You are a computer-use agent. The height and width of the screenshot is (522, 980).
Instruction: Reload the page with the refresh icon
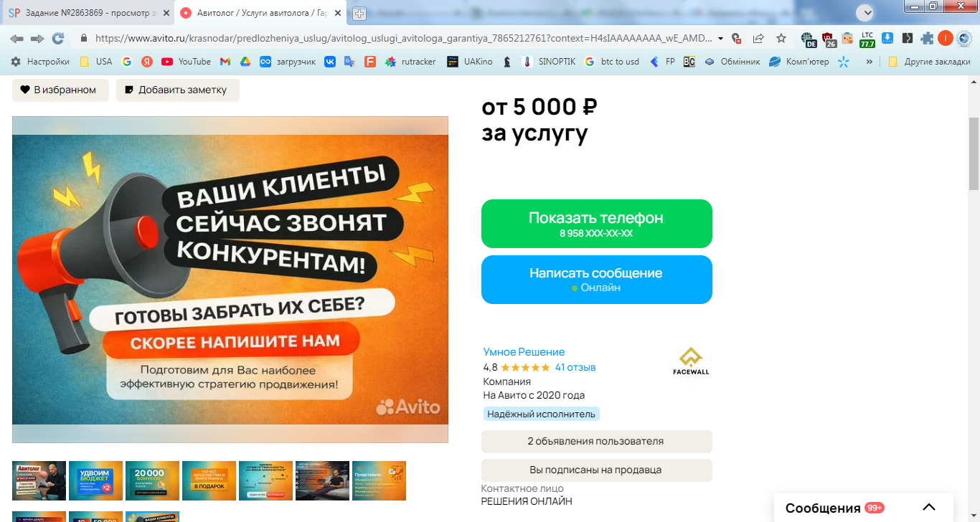tap(58, 38)
